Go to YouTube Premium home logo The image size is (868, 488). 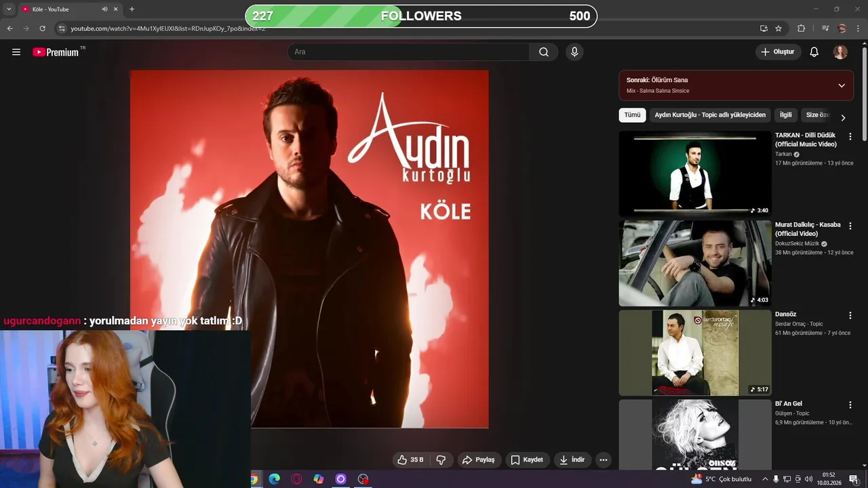[56, 52]
